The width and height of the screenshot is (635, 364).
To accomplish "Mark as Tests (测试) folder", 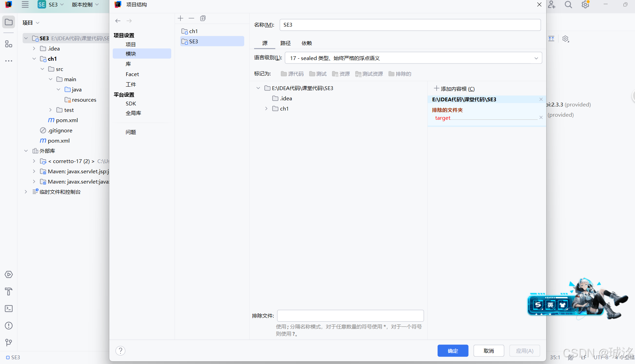I will tap(318, 74).
